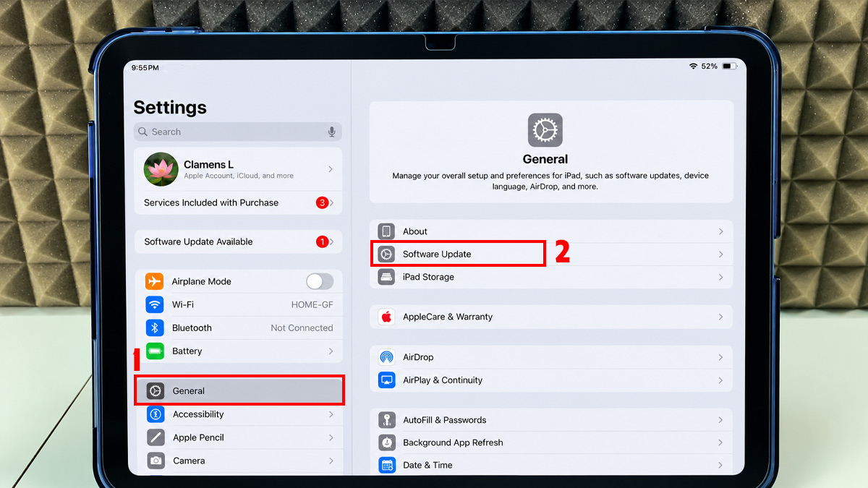Open Wi-Fi settings icon
This screenshot has width=868, height=488.
tap(155, 304)
